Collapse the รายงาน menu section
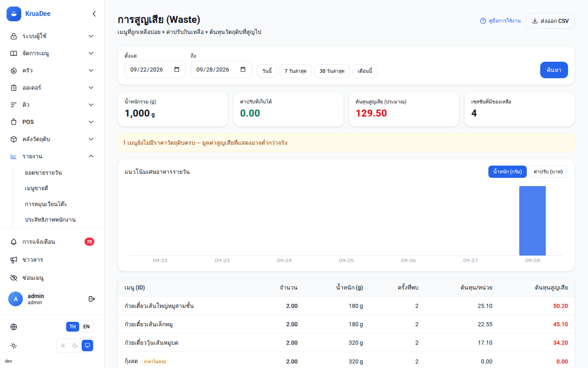588x368 pixels. pos(52,156)
